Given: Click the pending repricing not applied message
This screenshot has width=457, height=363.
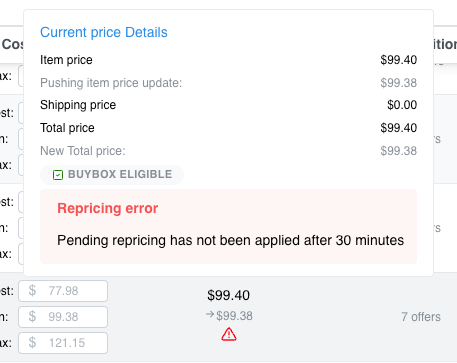Looking at the screenshot, I should pyautogui.click(x=230, y=240).
